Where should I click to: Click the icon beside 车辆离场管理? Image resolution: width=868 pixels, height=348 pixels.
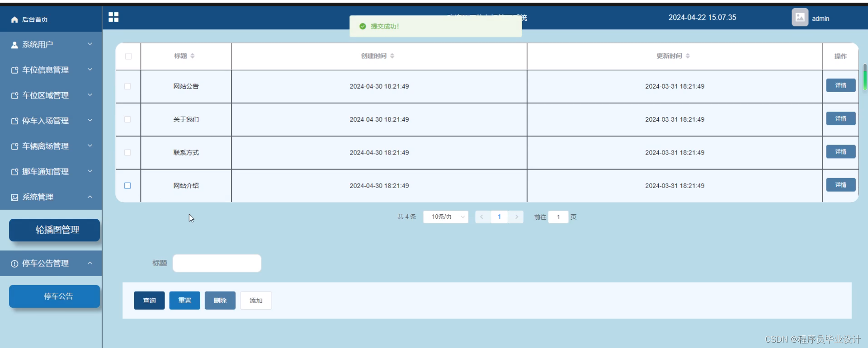(14, 146)
